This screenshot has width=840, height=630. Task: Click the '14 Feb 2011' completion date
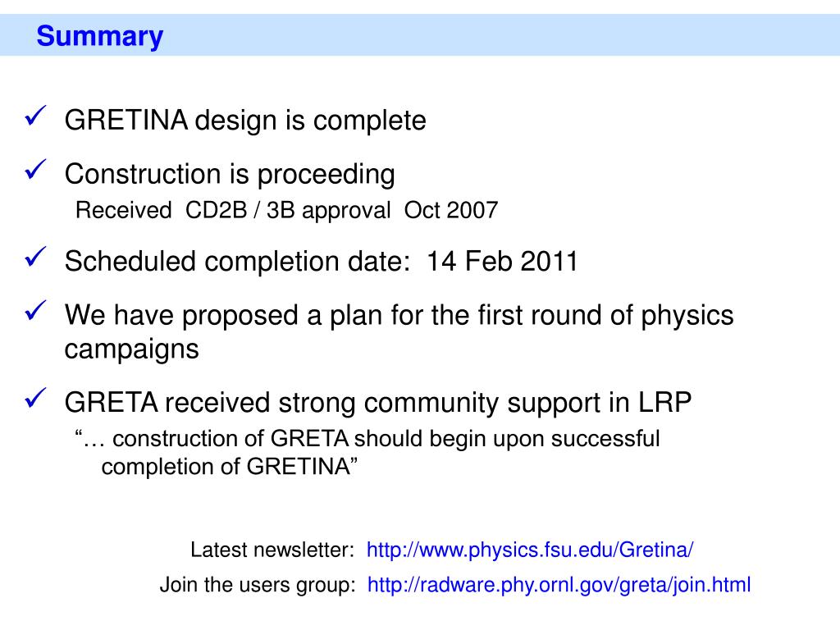[502, 262]
